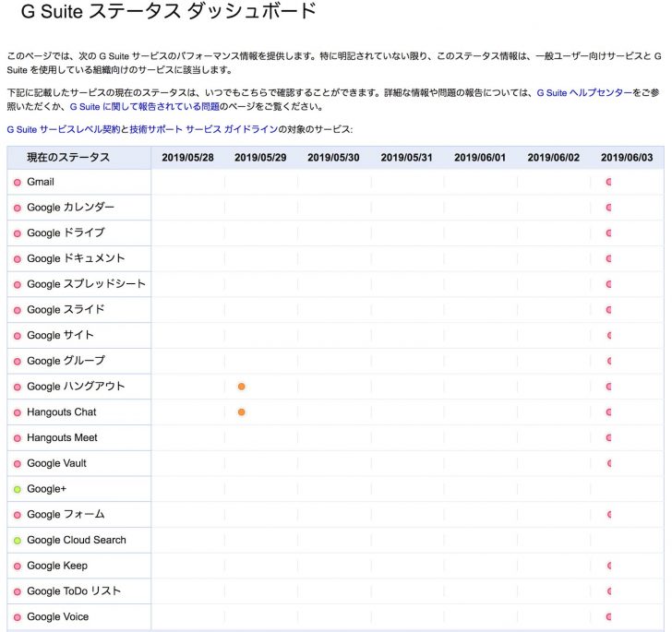Click Google スプレッドシート status indicator dot
This screenshot has width=672, height=632.
tap(18, 285)
